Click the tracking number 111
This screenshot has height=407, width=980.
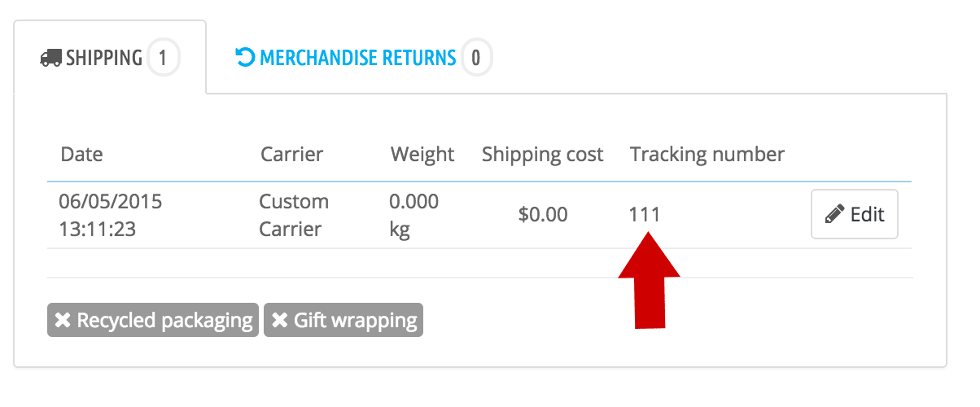645,215
